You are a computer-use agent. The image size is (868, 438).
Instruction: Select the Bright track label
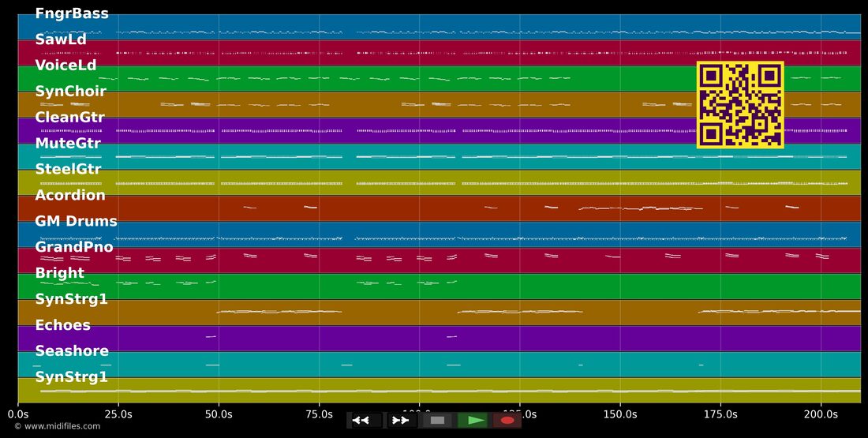60,273
